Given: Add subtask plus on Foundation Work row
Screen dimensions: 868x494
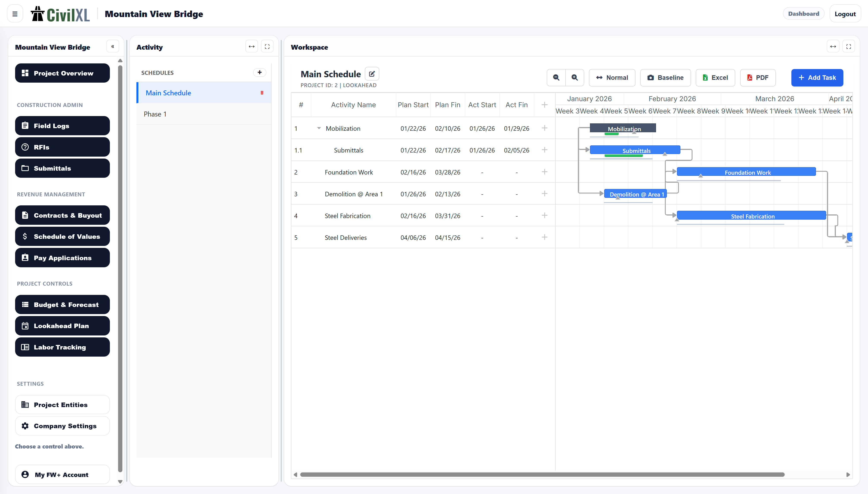Looking at the screenshot, I should (544, 172).
